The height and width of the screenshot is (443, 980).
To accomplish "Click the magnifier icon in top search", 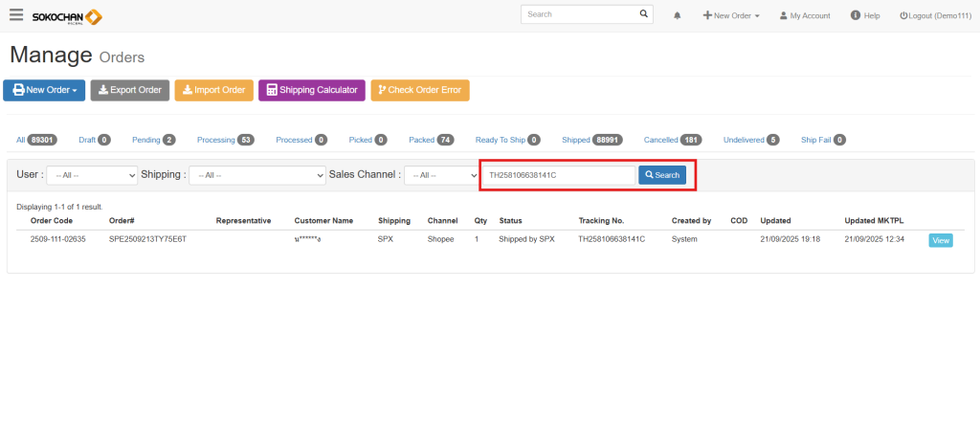I will [643, 15].
